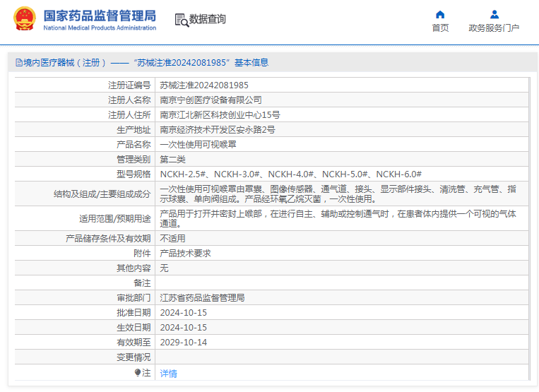This screenshot has width=539, height=392.
Task: Click the home icon above 首页
Action: [440, 14]
